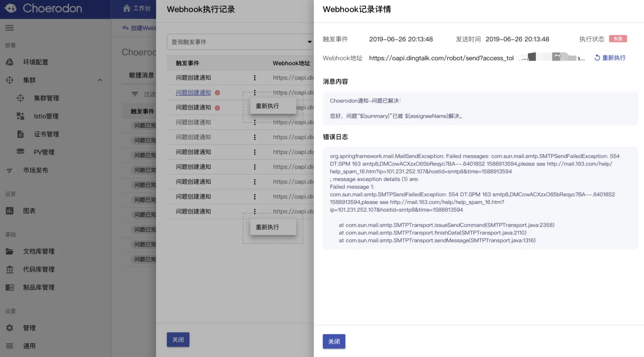The height and width of the screenshot is (357, 644).
Task: Click the Choerodon logo in top bar
Action: 44,8
